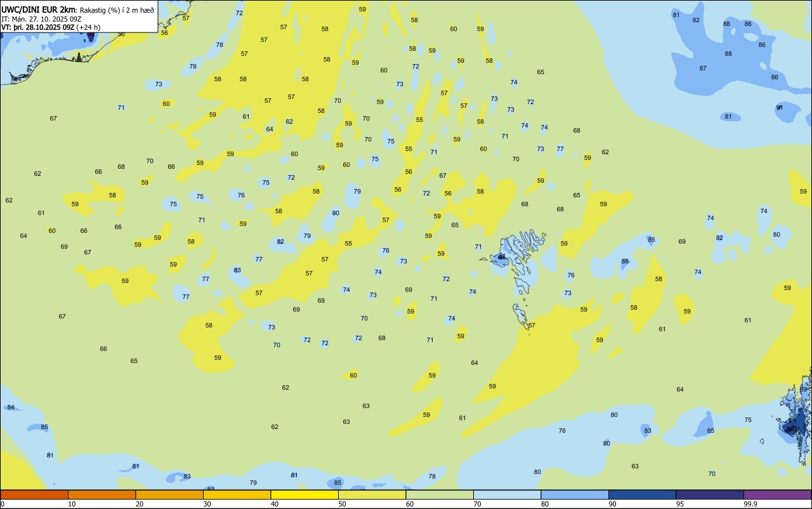812x509 pixels.
Task: Click the dark blue 90–95 legend segment
Action: 642,494
